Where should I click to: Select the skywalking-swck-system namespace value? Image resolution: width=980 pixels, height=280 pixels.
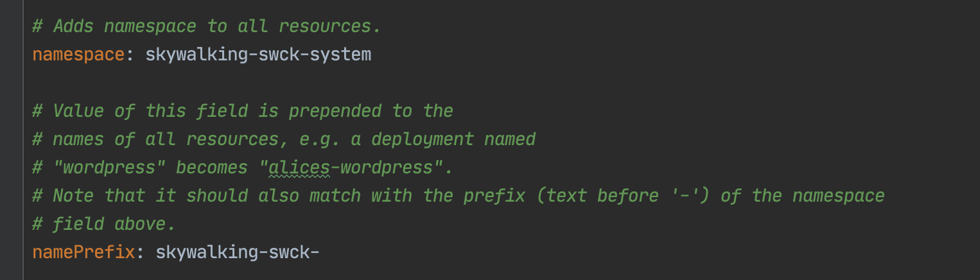pyautogui.click(x=258, y=55)
